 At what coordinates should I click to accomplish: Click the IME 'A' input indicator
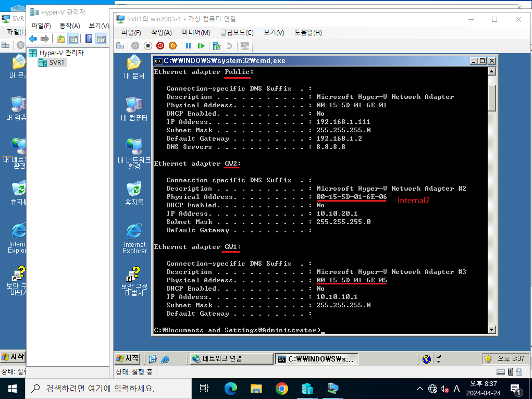point(456,389)
